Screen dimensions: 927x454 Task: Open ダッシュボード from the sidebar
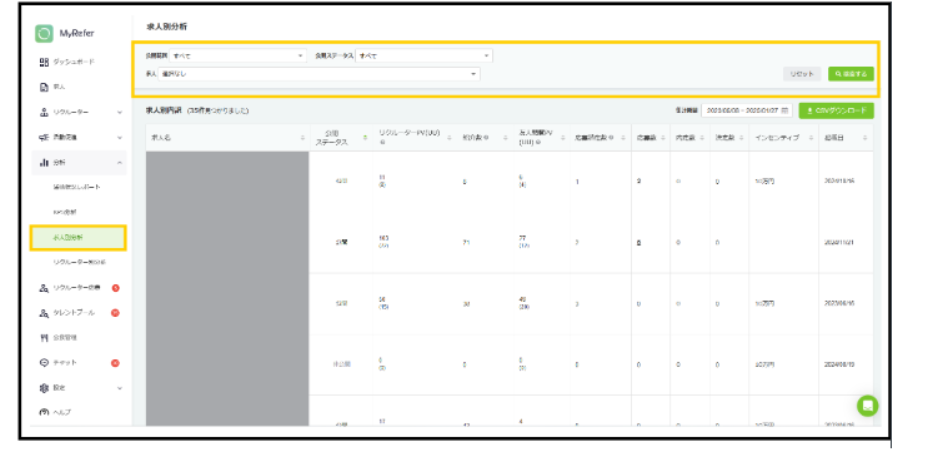tap(74, 62)
